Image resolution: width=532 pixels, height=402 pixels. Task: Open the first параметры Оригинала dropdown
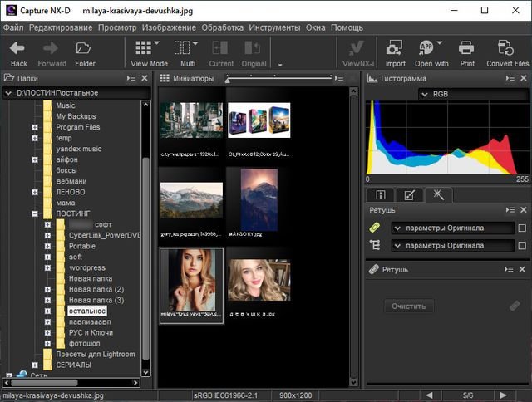pos(453,228)
